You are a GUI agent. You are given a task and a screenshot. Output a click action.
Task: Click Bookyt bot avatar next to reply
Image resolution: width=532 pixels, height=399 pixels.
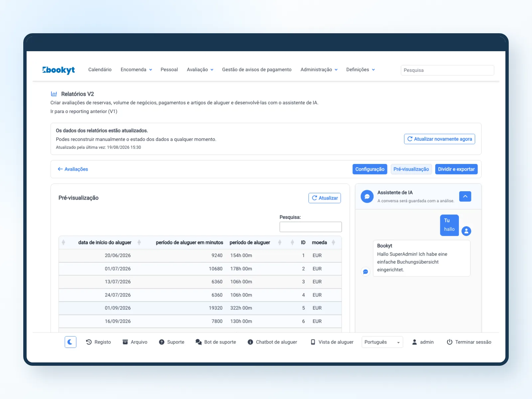(x=365, y=272)
